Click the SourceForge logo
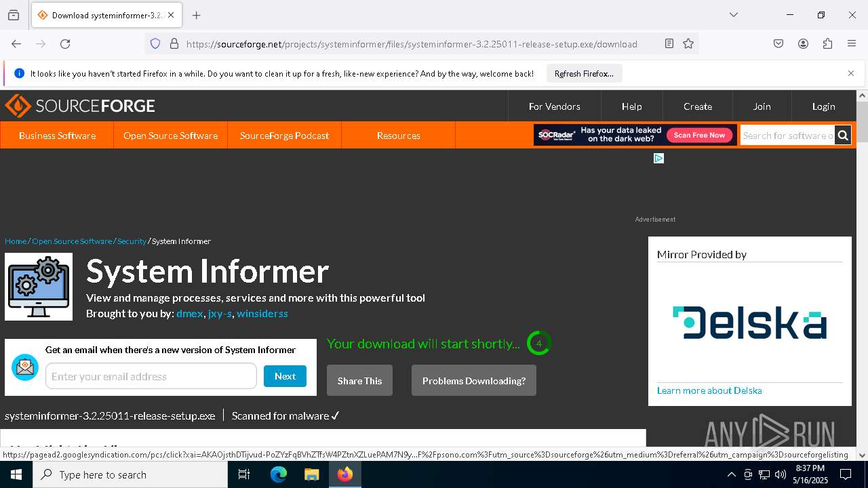This screenshot has height=488, width=868. [x=80, y=106]
